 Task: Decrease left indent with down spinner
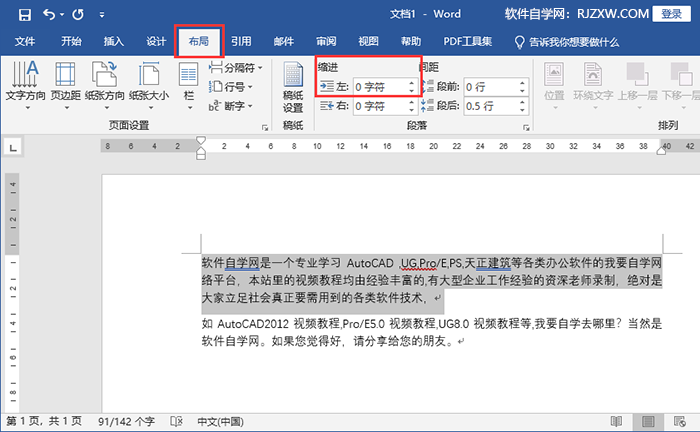[412, 91]
